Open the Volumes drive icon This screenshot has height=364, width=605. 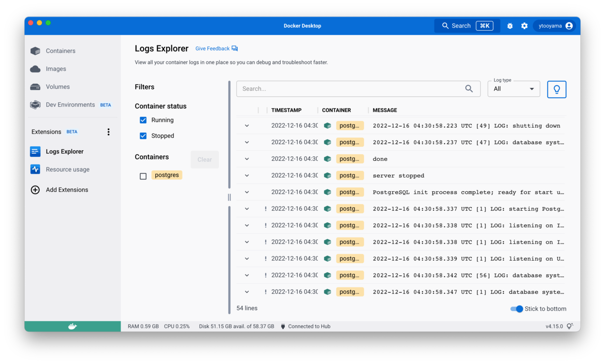(35, 87)
